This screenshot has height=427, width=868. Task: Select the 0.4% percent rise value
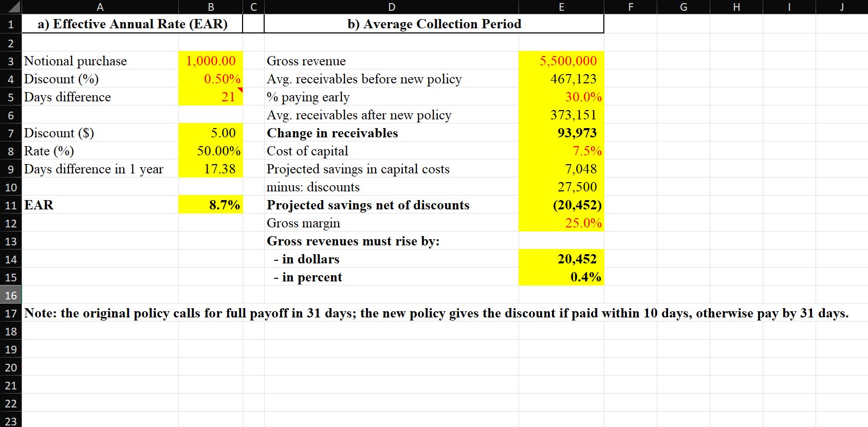coord(561,277)
